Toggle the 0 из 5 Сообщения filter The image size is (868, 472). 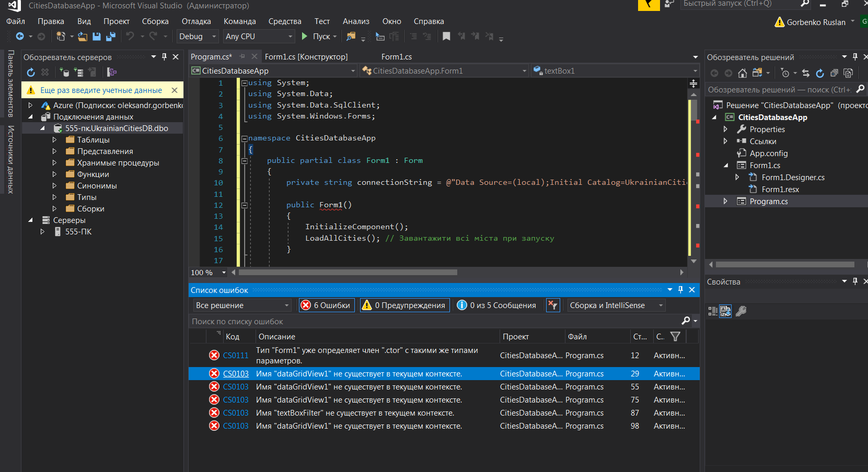[496, 305]
